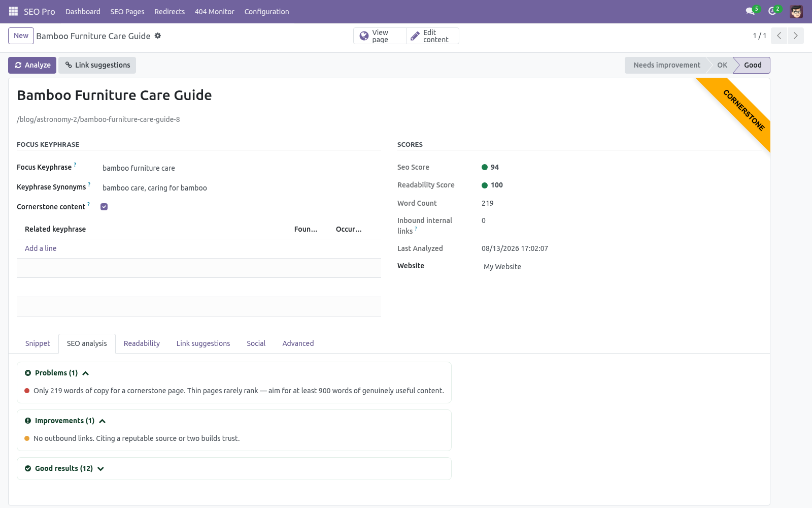The width and height of the screenshot is (812, 508).
Task: Open the Link suggestions tab
Action: tap(203, 343)
